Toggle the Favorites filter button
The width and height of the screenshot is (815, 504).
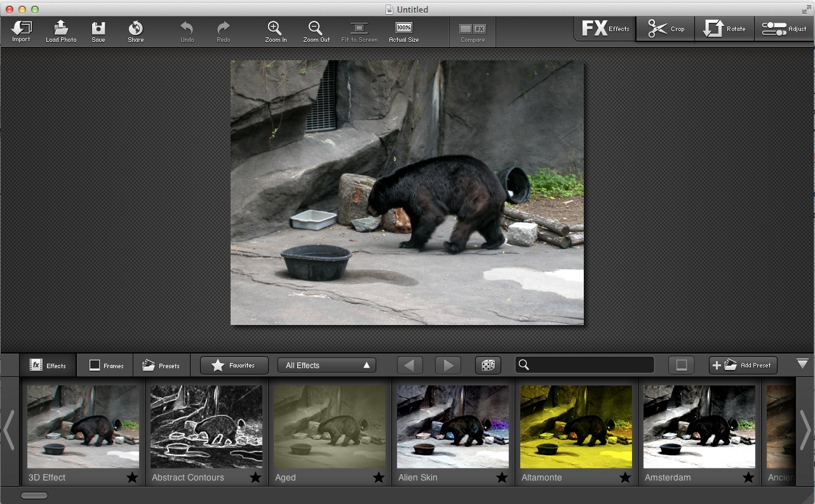point(234,365)
